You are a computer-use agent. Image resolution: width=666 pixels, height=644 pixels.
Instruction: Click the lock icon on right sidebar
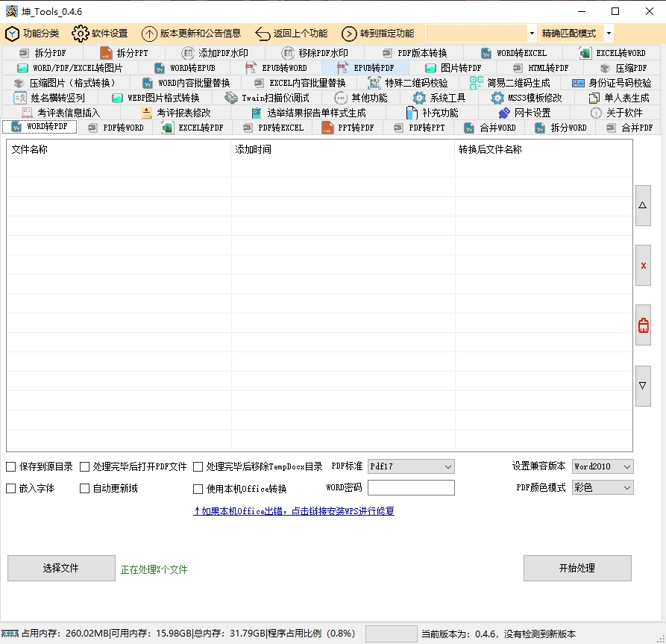coord(643,325)
